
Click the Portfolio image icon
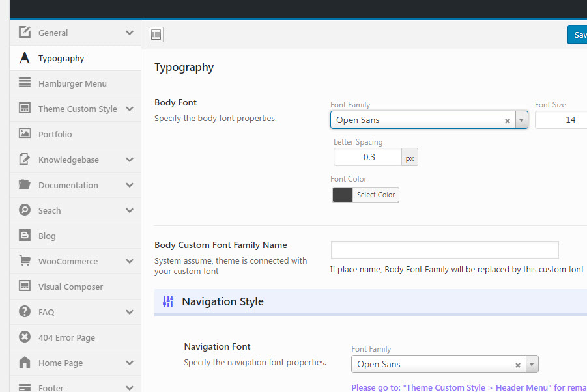click(25, 134)
